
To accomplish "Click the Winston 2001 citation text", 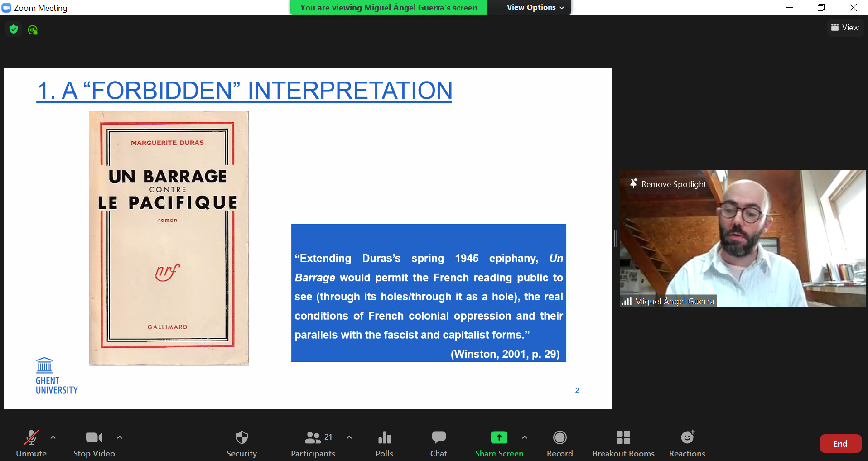I will coord(505,354).
